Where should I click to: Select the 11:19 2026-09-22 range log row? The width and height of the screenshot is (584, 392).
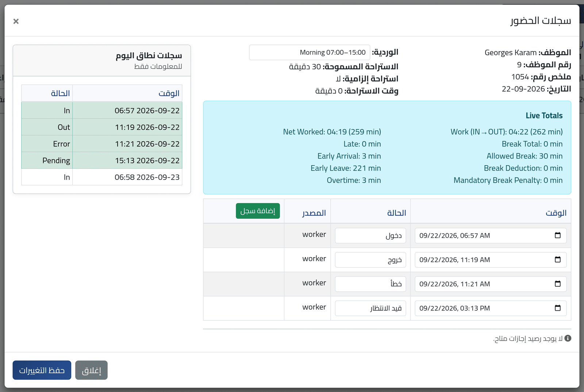pos(102,127)
